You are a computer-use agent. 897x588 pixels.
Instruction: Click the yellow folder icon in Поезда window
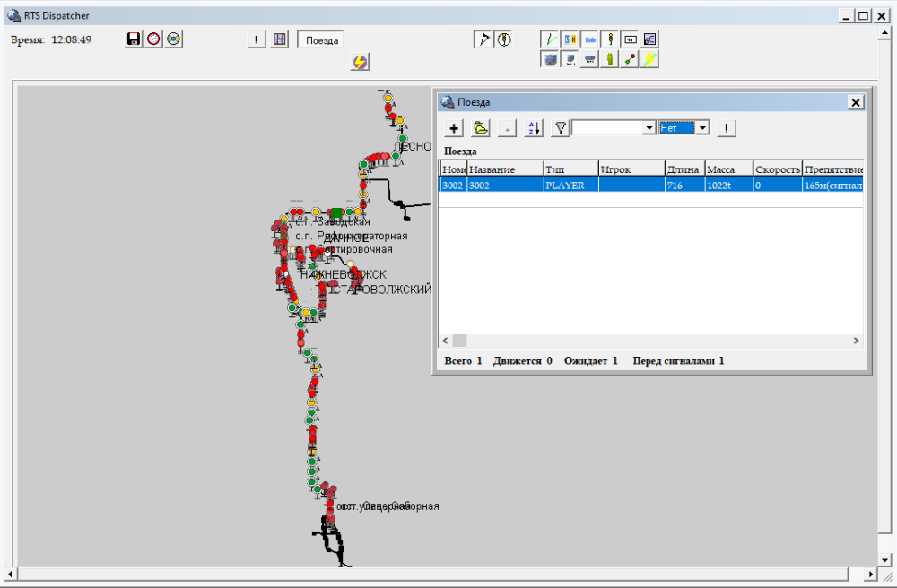[481, 128]
